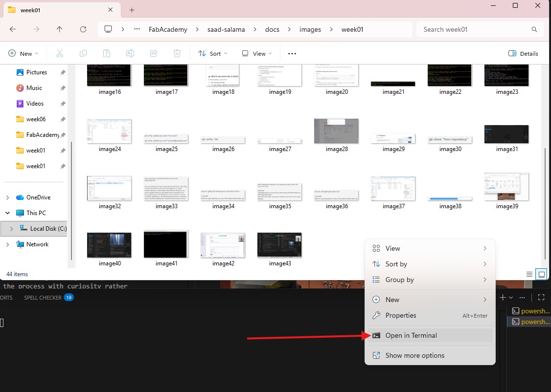Select the first powershell terminal entry
551x392 pixels.
point(530,311)
